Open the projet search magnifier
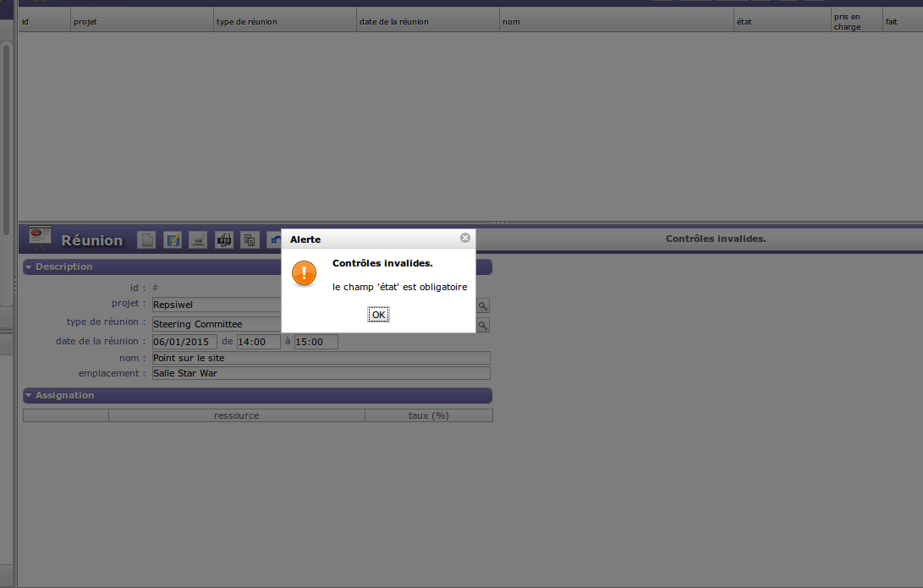Image resolution: width=923 pixels, height=588 pixels. (483, 306)
